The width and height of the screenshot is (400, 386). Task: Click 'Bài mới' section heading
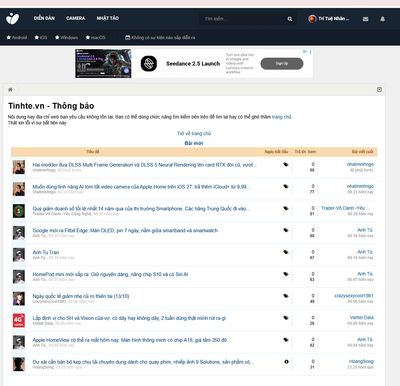(x=194, y=143)
